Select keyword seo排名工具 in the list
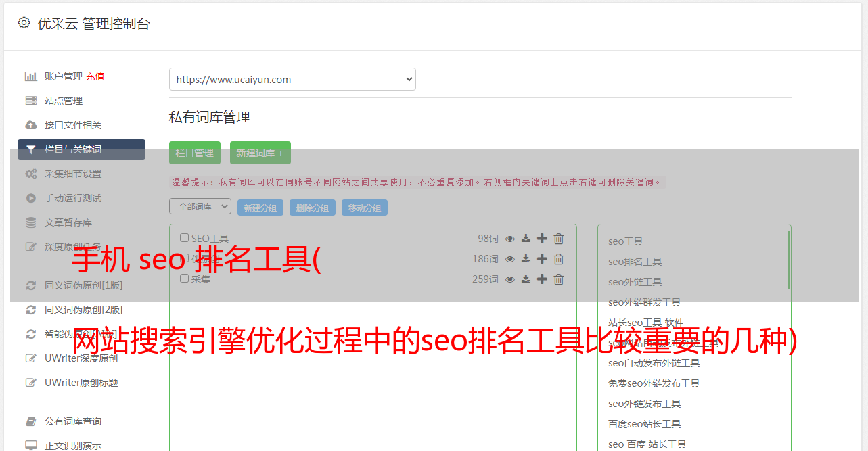Viewport: 868px width, 451px height. click(x=635, y=262)
